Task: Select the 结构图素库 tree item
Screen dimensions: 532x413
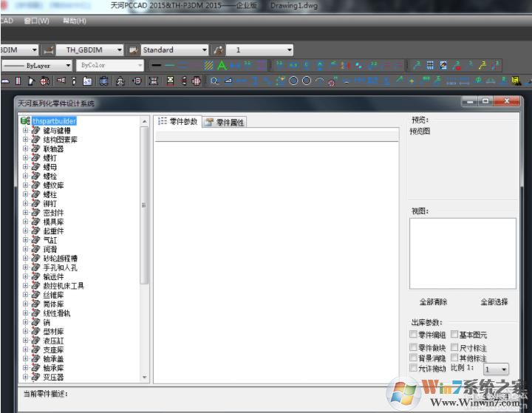Action: [60, 140]
